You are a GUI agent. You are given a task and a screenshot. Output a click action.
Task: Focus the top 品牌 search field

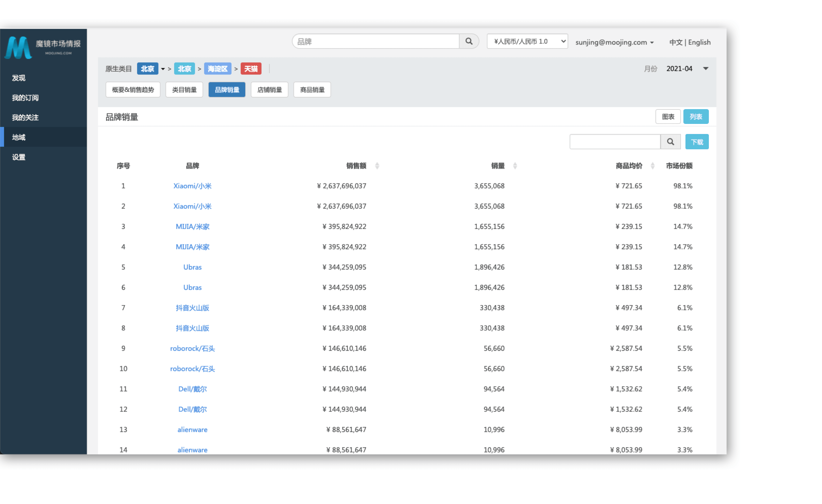click(x=375, y=41)
